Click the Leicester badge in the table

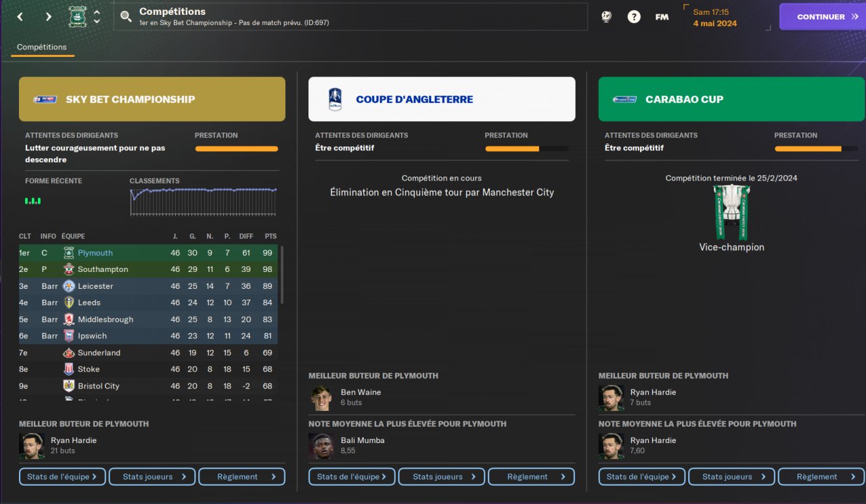tap(68, 286)
